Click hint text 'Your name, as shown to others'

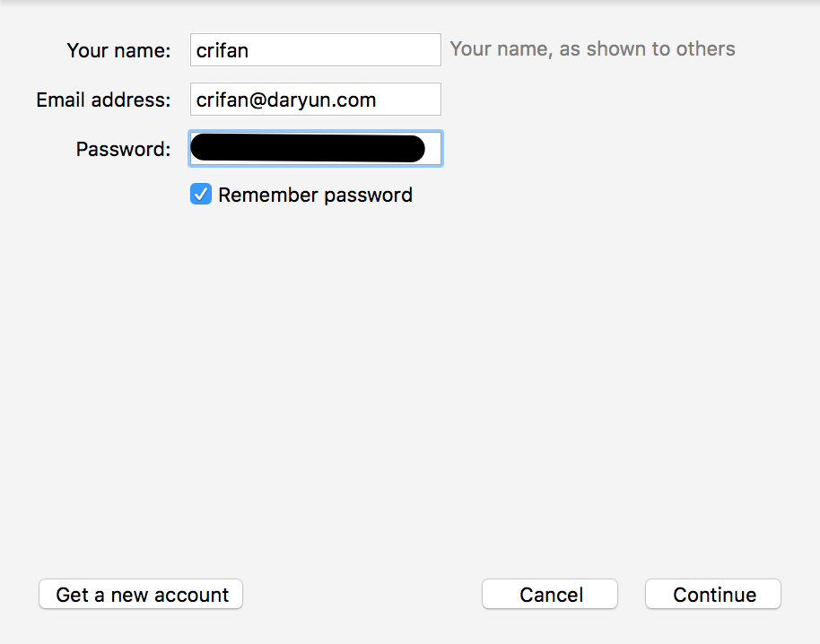592,49
